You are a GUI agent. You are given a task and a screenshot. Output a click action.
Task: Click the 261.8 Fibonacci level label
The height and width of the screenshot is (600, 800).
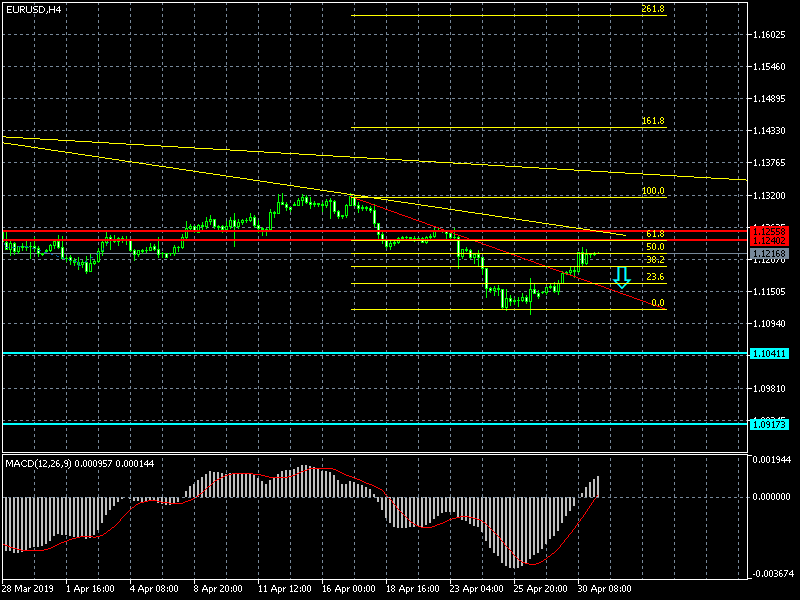pos(652,9)
